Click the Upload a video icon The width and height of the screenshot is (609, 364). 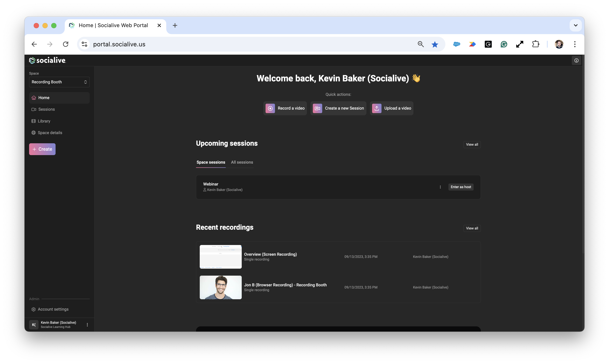point(376,108)
